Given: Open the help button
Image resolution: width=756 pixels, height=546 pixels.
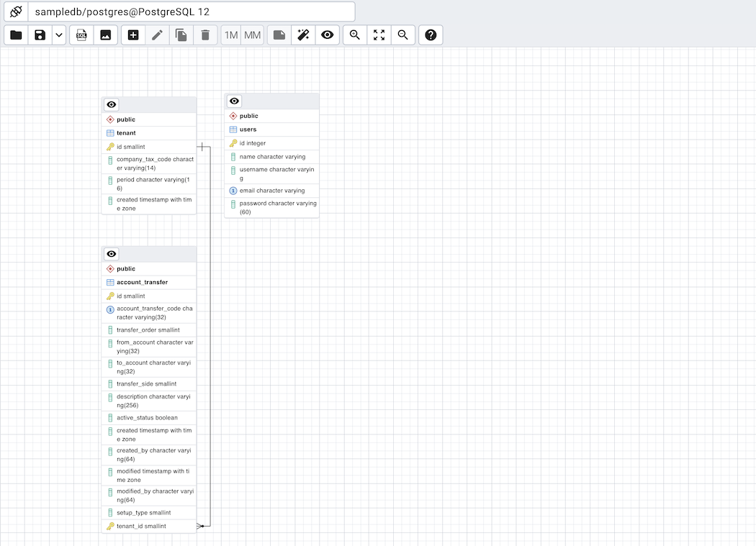Looking at the screenshot, I should pyautogui.click(x=431, y=35).
